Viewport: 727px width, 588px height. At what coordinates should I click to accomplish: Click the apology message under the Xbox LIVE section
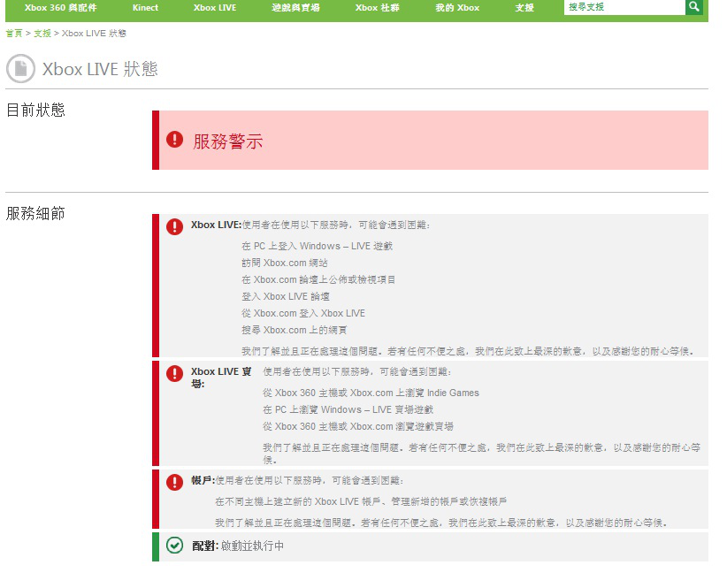(468, 351)
